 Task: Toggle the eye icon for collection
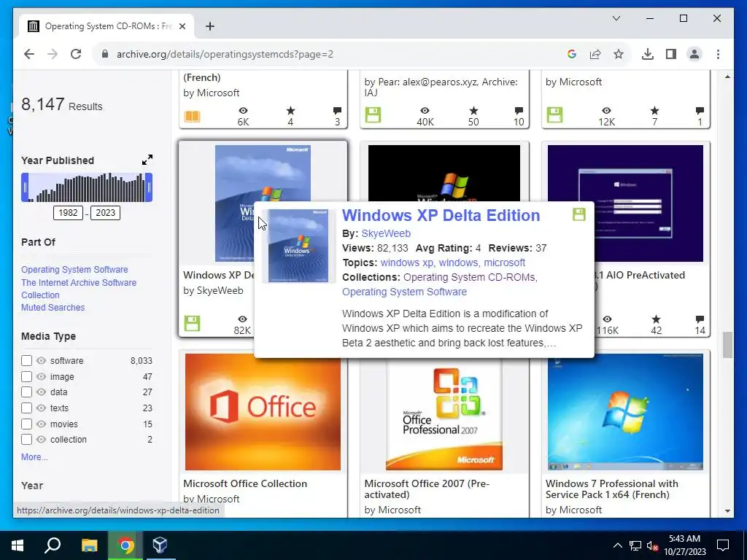pyautogui.click(x=42, y=439)
